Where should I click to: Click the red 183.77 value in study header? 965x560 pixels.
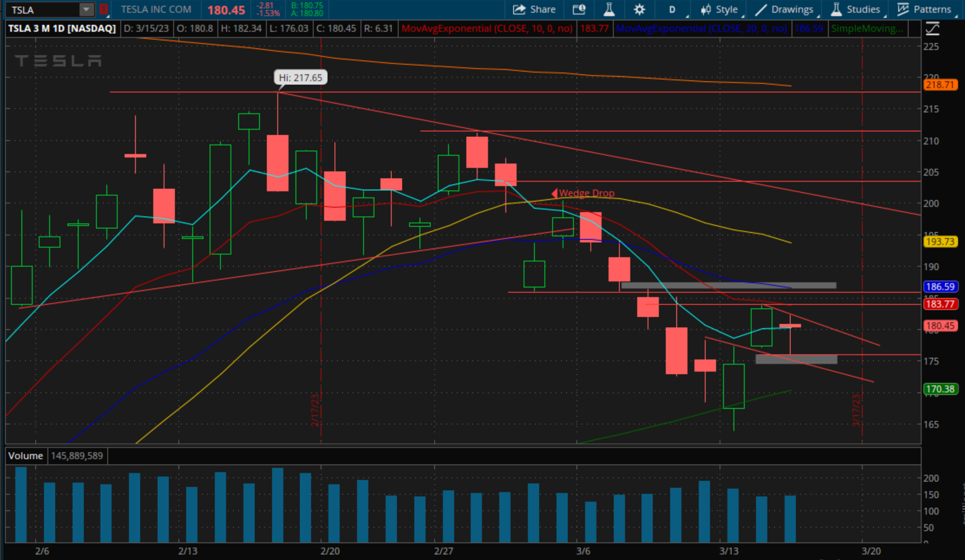click(x=594, y=28)
